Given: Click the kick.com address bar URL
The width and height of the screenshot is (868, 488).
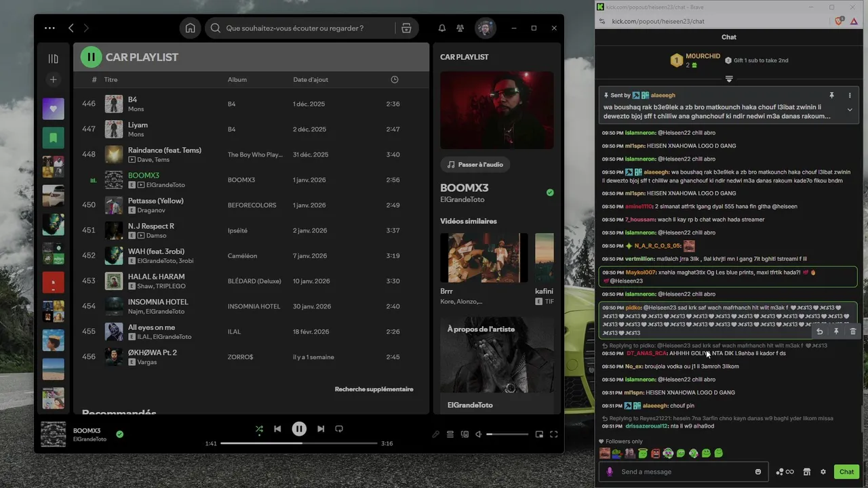Looking at the screenshot, I should pos(658,22).
